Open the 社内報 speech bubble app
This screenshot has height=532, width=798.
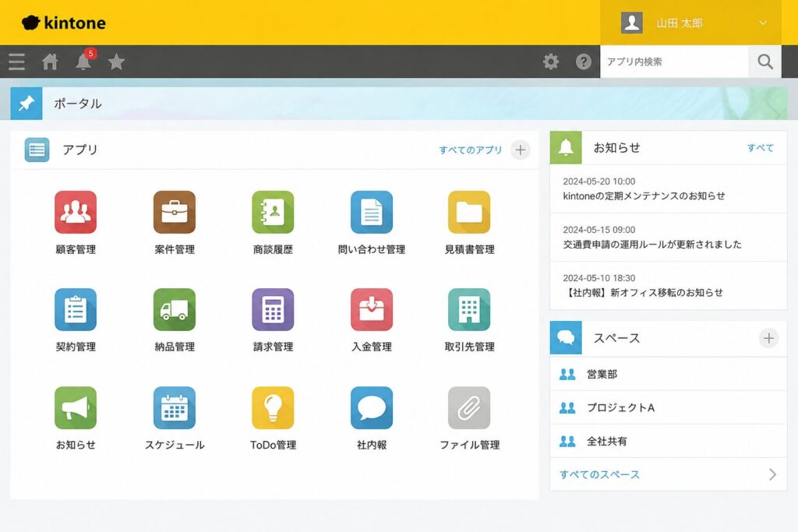tap(372, 408)
